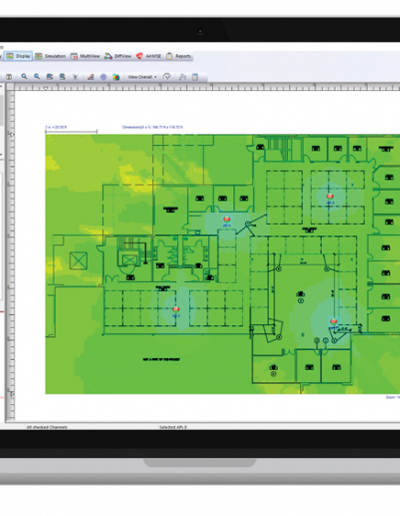This screenshot has height=516, width=400.
Task: Expand the View Overall dropdown
Action: [x=142, y=77]
